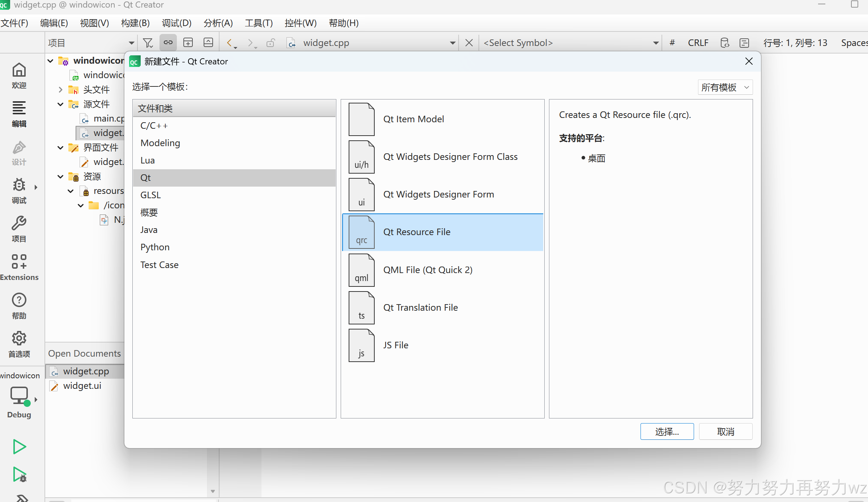
Task: Open the Extensions mode
Action: (19, 268)
